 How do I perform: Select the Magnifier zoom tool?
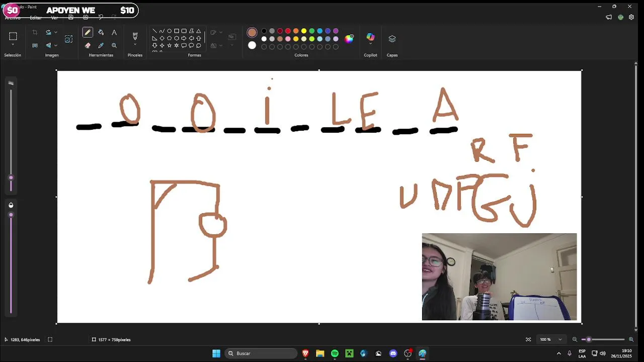click(x=114, y=45)
